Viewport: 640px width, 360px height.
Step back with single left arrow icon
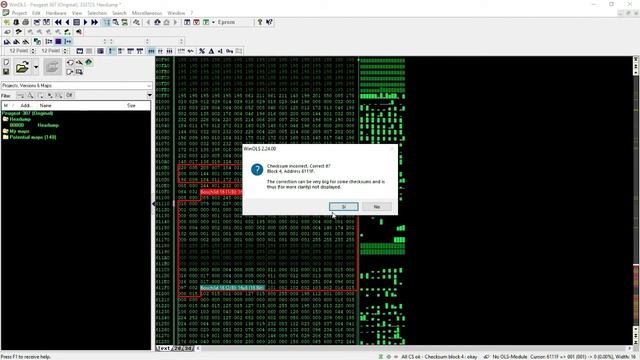pos(67,22)
